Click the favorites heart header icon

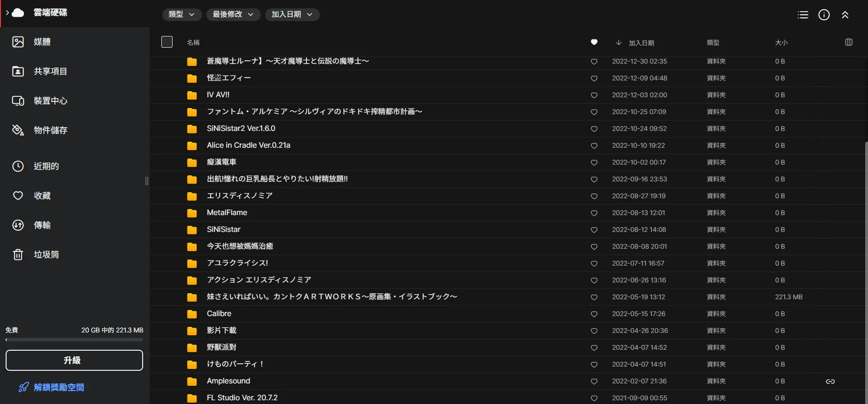coord(594,42)
